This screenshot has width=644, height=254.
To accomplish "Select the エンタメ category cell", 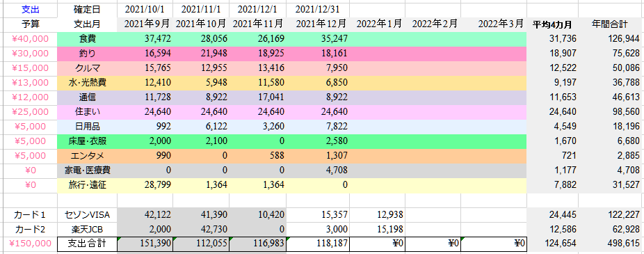I will tap(87, 156).
